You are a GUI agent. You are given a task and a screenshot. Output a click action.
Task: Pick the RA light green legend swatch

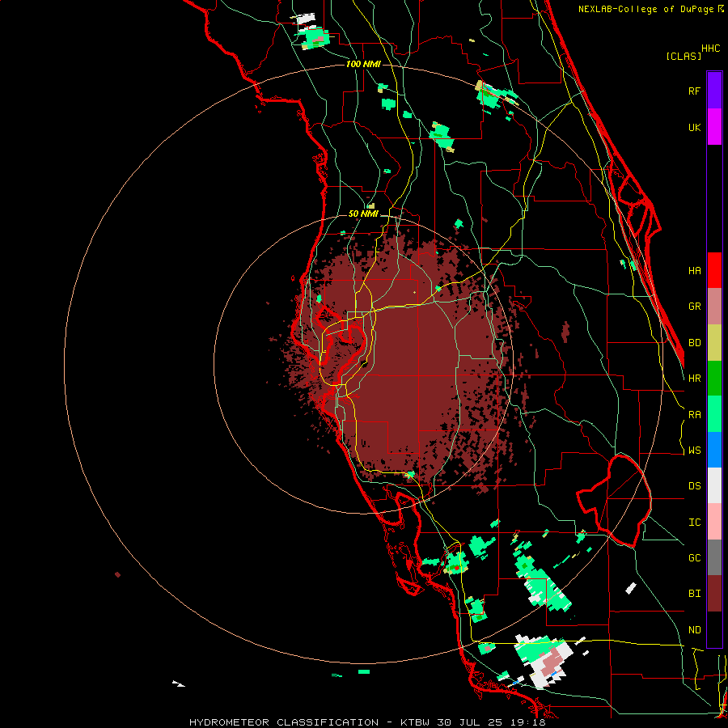click(714, 414)
